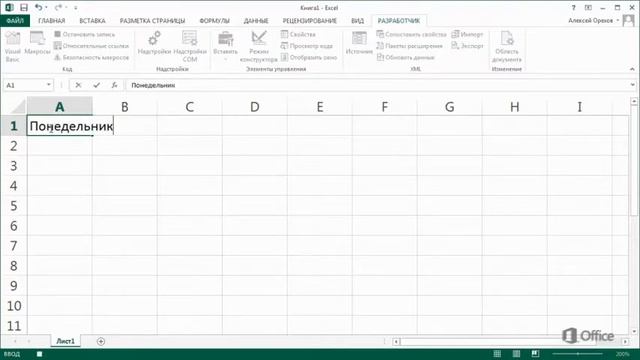
Task: Select column E header
Action: click(x=320, y=107)
